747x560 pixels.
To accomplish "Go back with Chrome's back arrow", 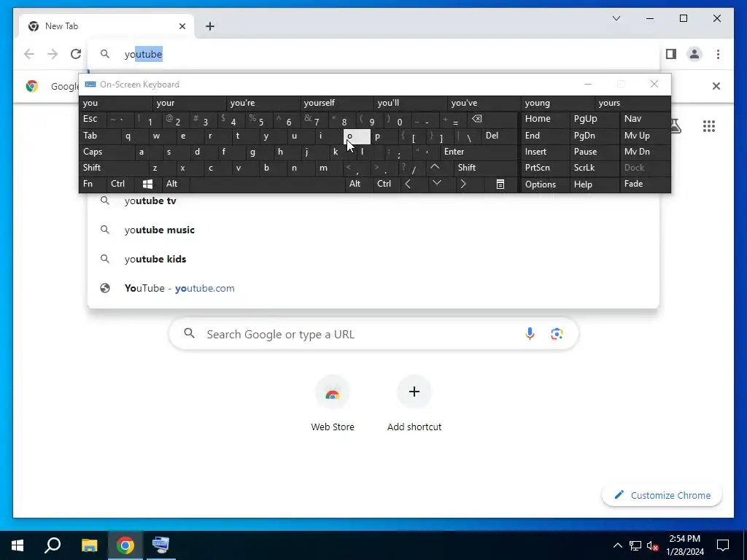I will point(29,54).
